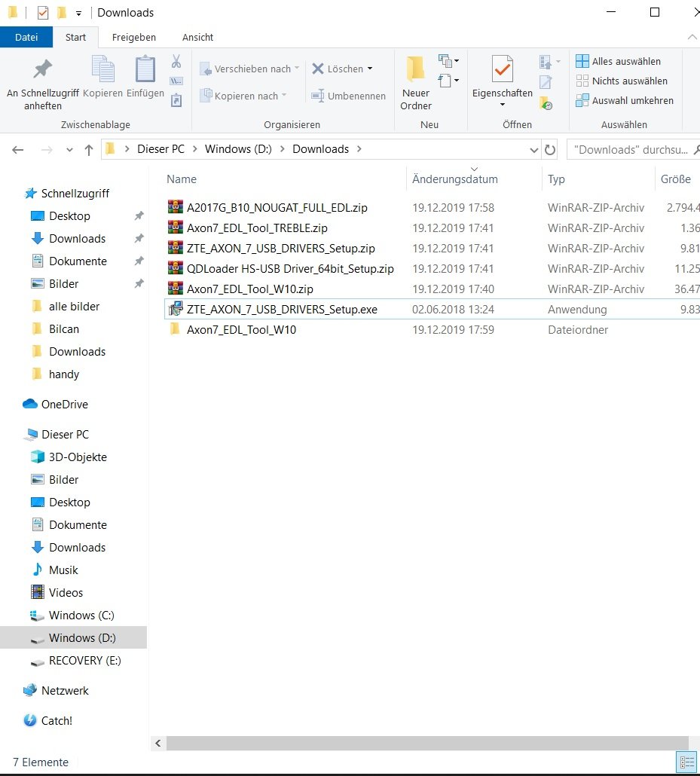
Task: Select Axon7_EDL_Tool_W10.zip
Action: pos(249,289)
